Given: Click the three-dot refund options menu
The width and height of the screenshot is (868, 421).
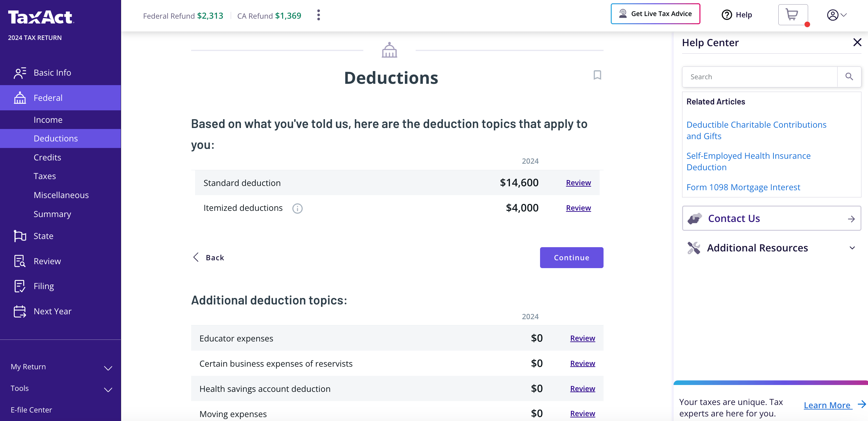Looking at the screenshot, I should (318, 15).
